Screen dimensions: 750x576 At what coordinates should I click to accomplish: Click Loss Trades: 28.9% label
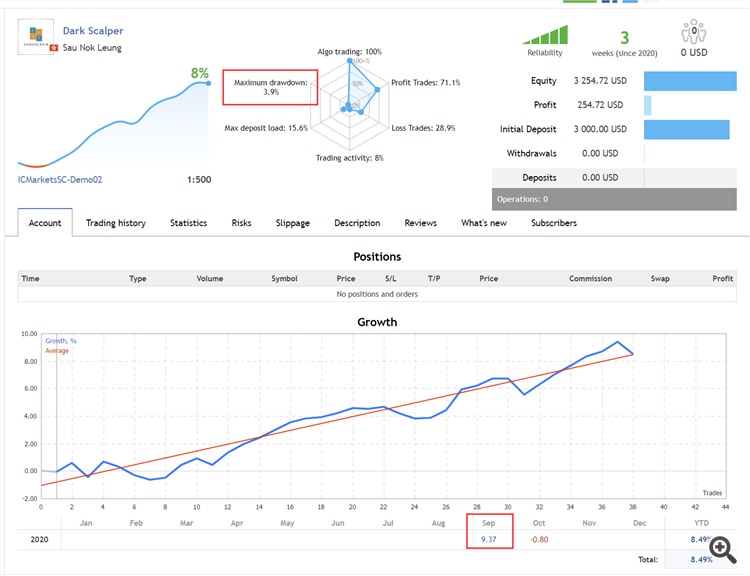(x=423, y=128)
